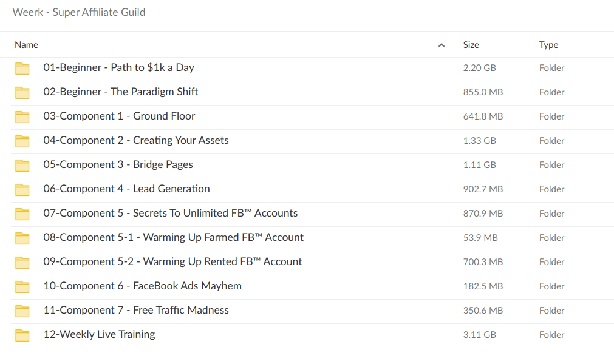
Task: Click the folder icon beside 01-Beginner - Path to $1k
Action: coord(22,68)
